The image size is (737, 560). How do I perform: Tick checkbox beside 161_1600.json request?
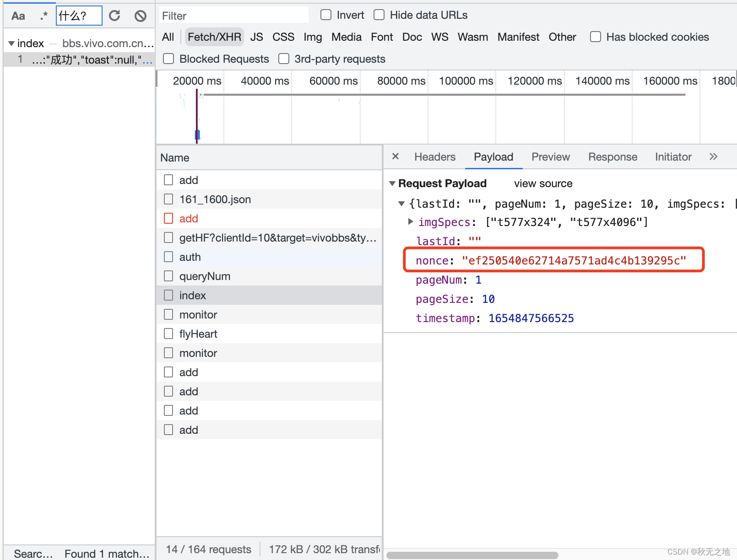pyautogui.click(x=168, y=199)
